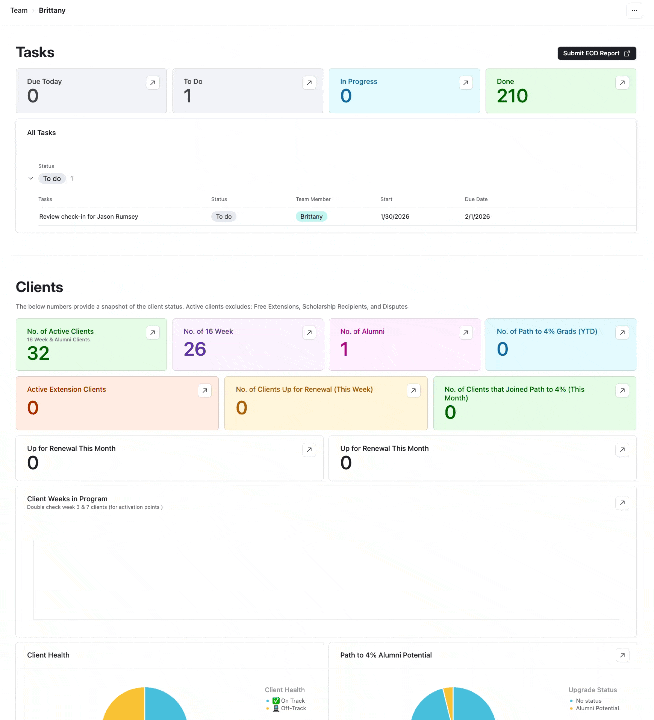Click the Alumni Potential legend entry
Viewport: 654px width, 720px height.
[x=594, y=708]
